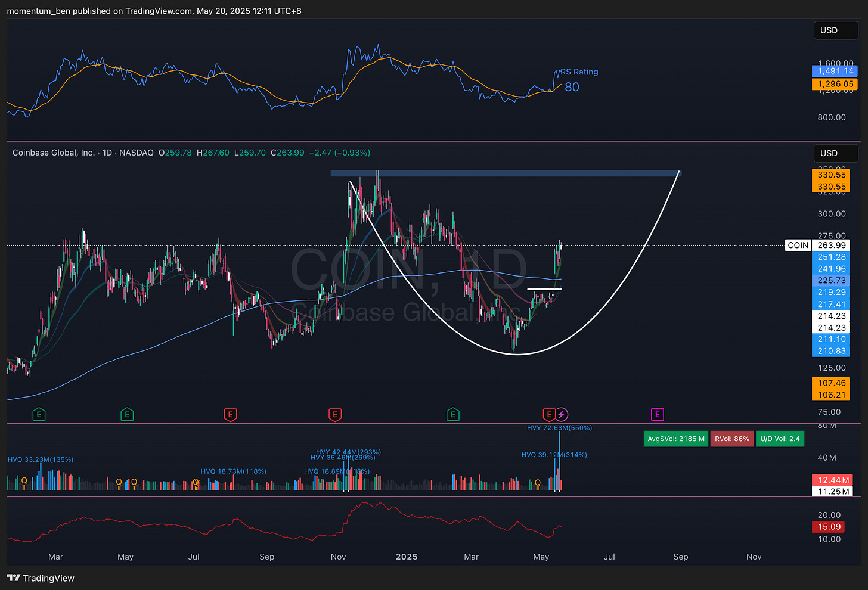Click the 251.28 moving average label

tap(831, 257)
